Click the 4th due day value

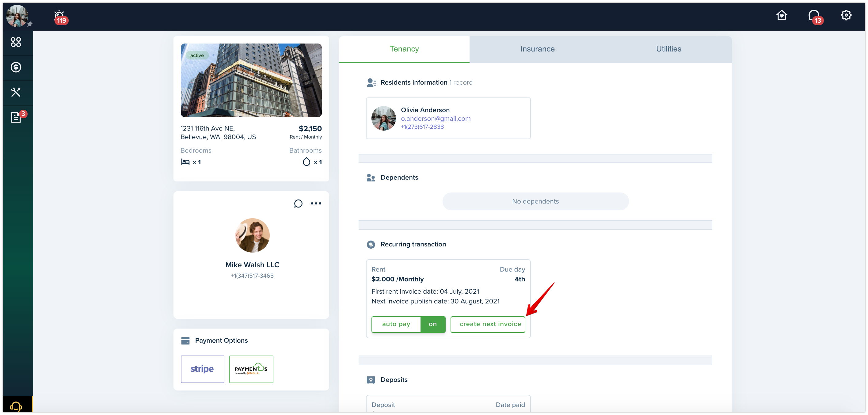pyautogui.click(x=520, y=279)
